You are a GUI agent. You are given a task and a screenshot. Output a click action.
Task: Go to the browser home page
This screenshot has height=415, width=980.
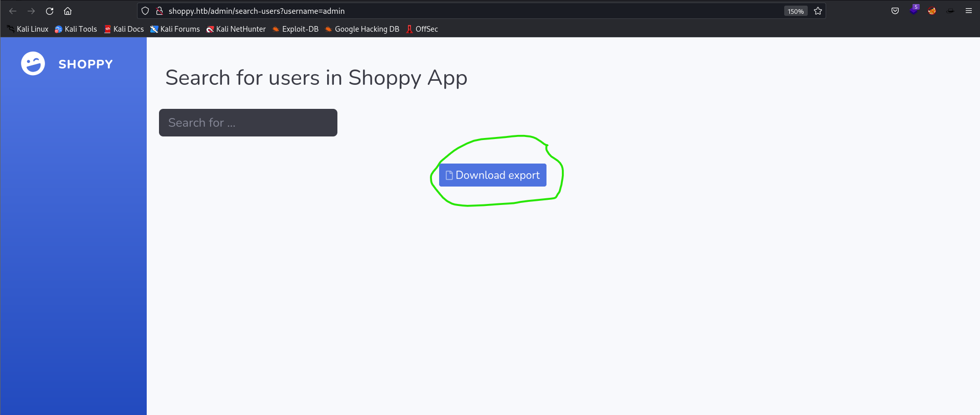point(67,11)
